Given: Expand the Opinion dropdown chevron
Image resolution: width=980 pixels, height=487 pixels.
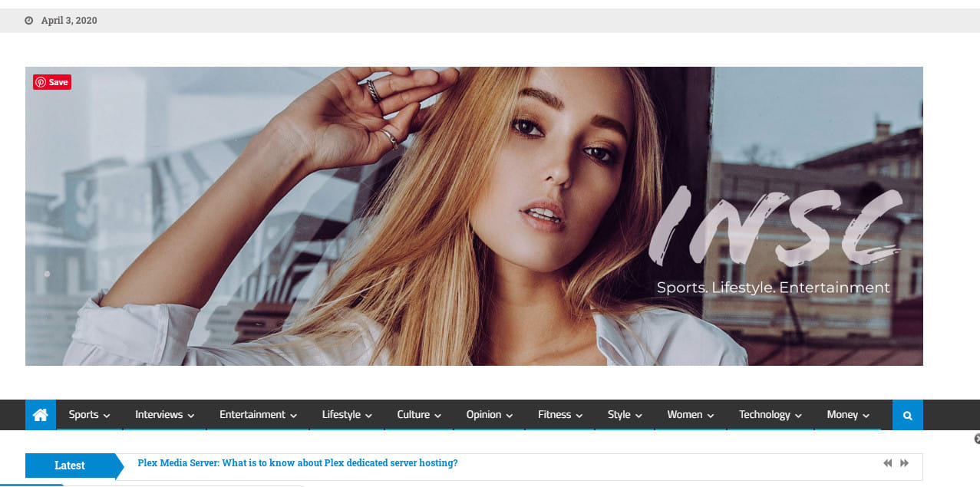Looking at the screenshot, I should point(509,416).
